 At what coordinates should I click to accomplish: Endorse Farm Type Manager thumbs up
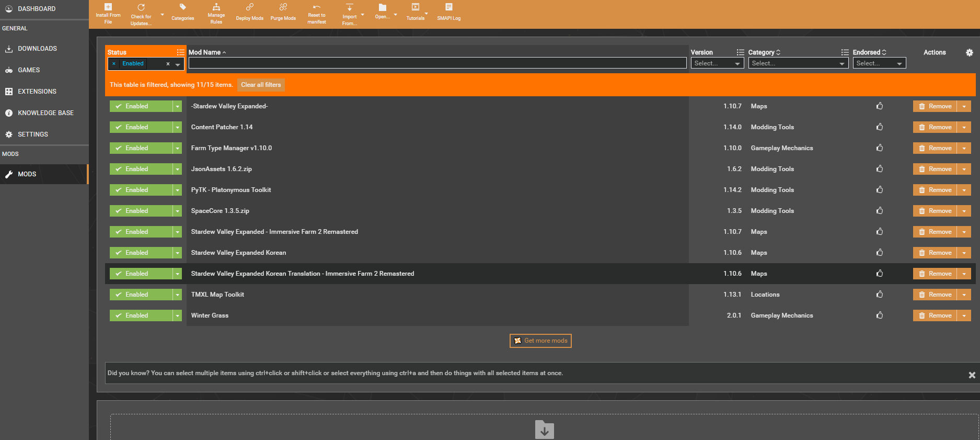click(x=880, y=148)
